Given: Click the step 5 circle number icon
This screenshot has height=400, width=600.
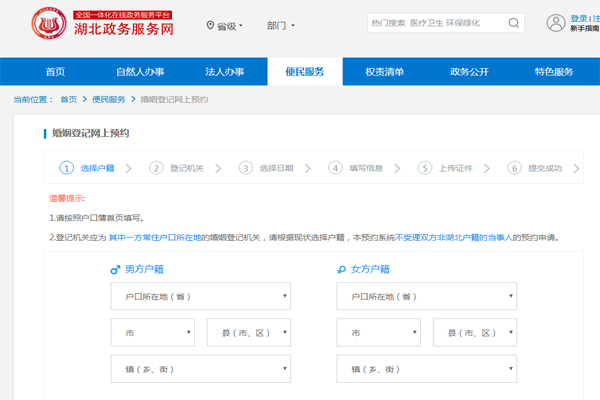Looking at the screenshot, I should click(425, 168).
